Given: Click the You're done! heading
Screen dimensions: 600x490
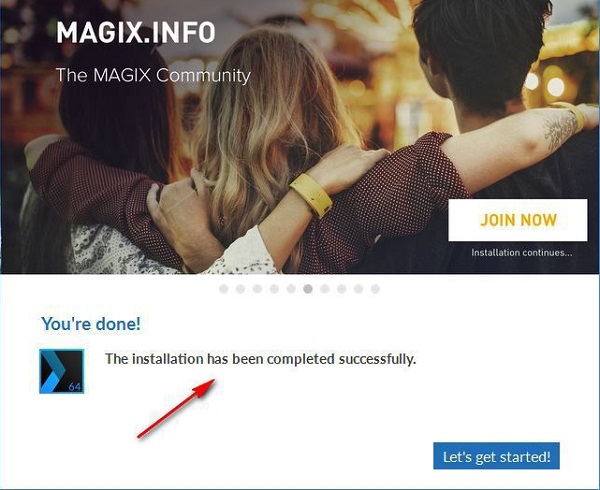Looking at the screenshot, I should pyautogui.click(x=91, y=324).
